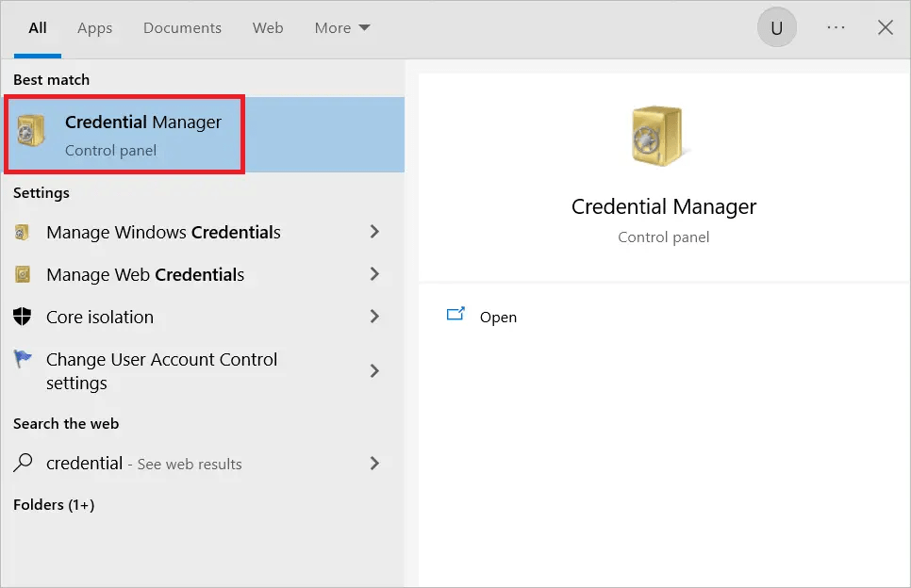Expand the More dropdown

341,27
